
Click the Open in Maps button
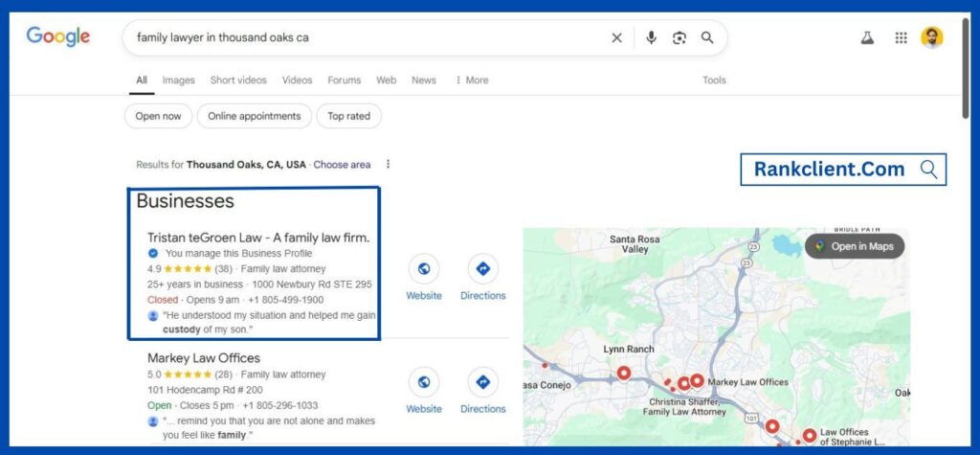click(x=855, y=246)
